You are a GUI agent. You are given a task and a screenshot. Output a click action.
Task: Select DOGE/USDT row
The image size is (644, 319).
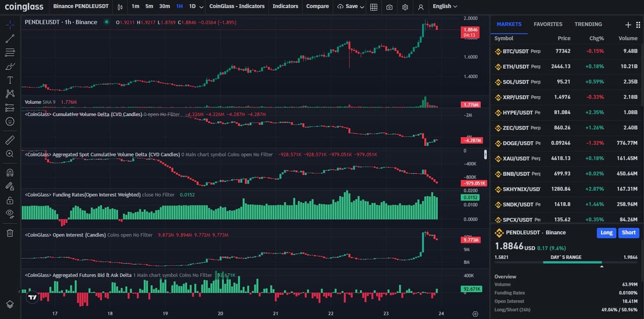click(x=567, y=143)
